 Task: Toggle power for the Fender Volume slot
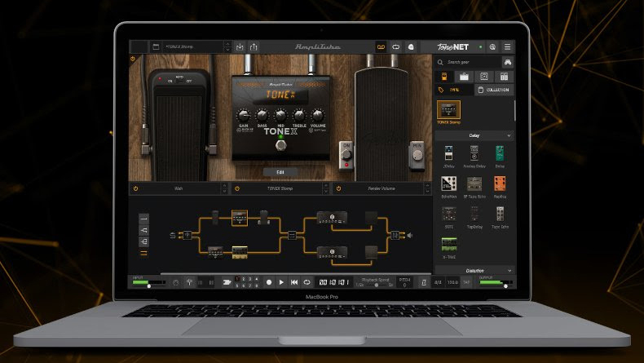339,188
